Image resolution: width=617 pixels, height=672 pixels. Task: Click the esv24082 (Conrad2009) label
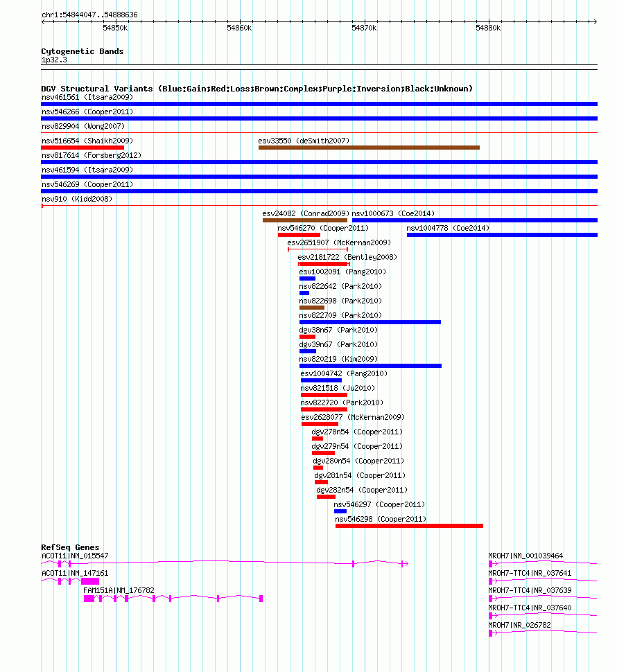tap(306, 214)
